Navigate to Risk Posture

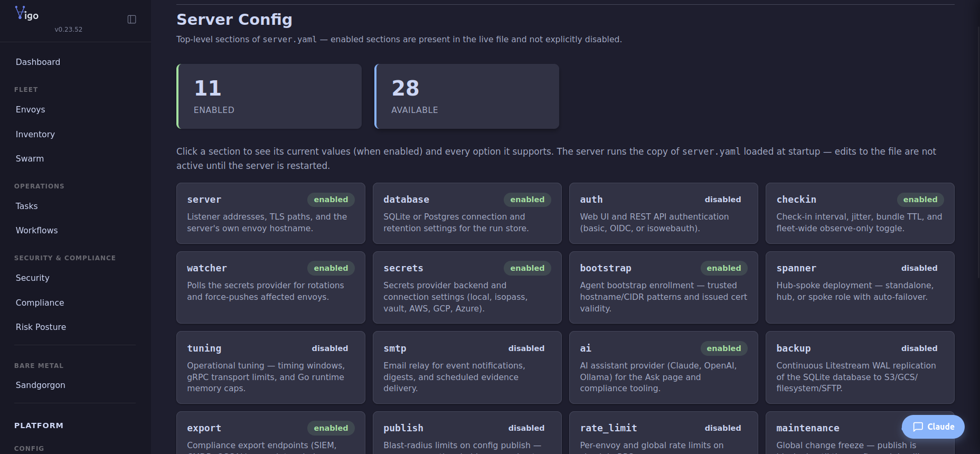41,327
